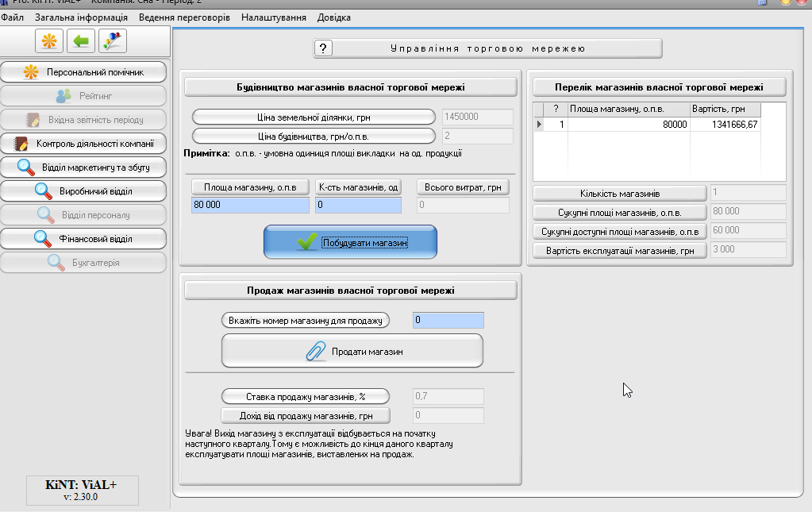Select row 1 arrow indicator in store table
812x512 pixels.
point(539,125)
